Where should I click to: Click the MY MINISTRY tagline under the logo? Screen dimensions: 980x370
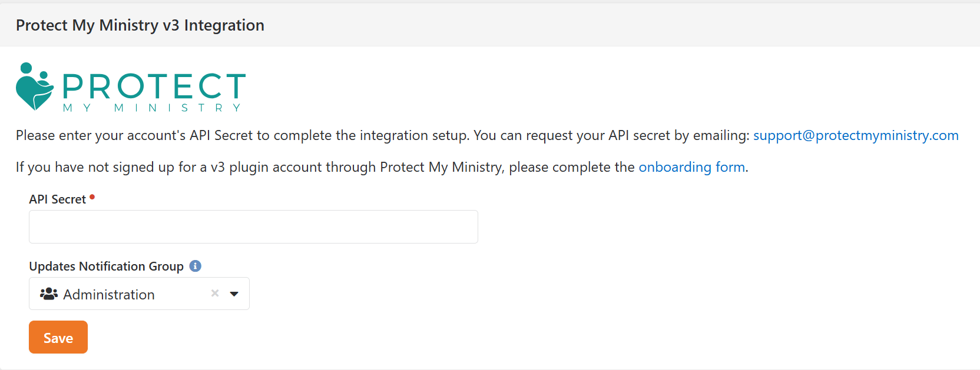(x=152, y=108)
